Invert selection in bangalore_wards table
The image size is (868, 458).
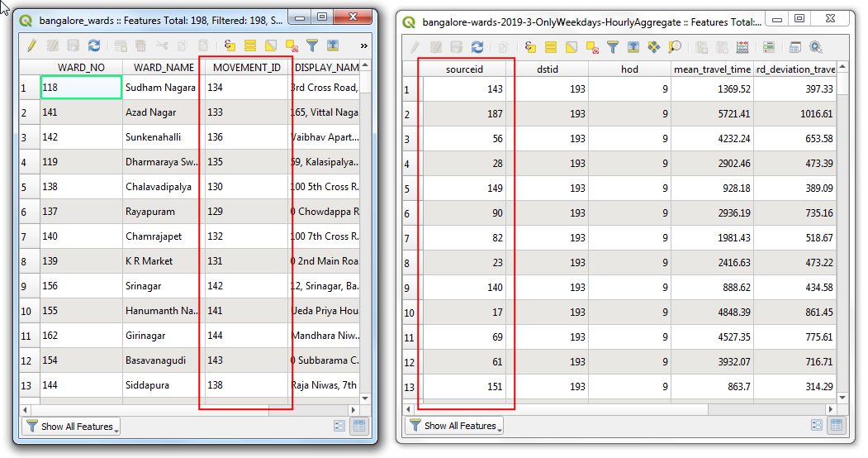pos(271,46)
